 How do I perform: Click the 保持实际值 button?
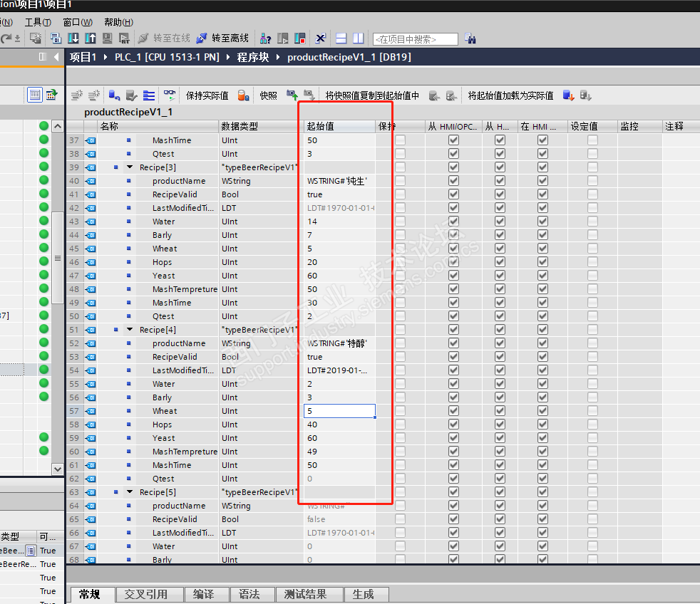(x=207, y=95)
